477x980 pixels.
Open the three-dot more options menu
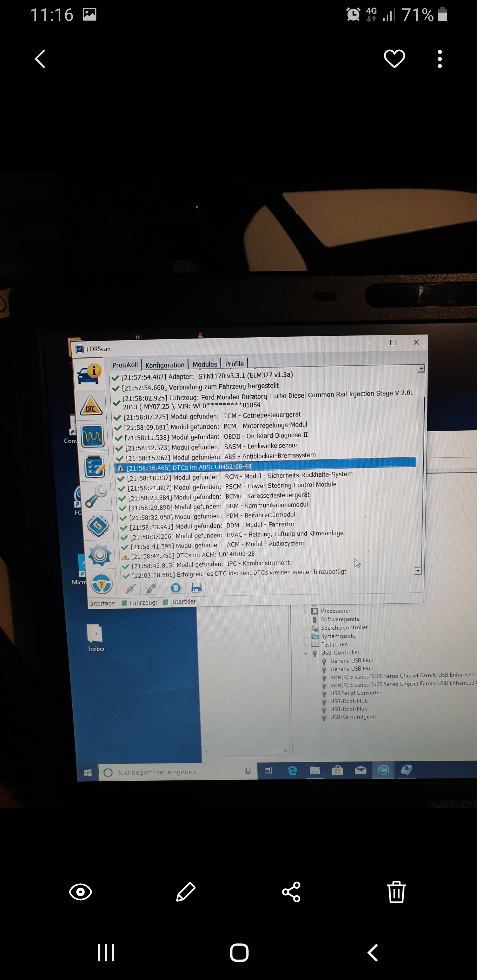tap(440, 59)
